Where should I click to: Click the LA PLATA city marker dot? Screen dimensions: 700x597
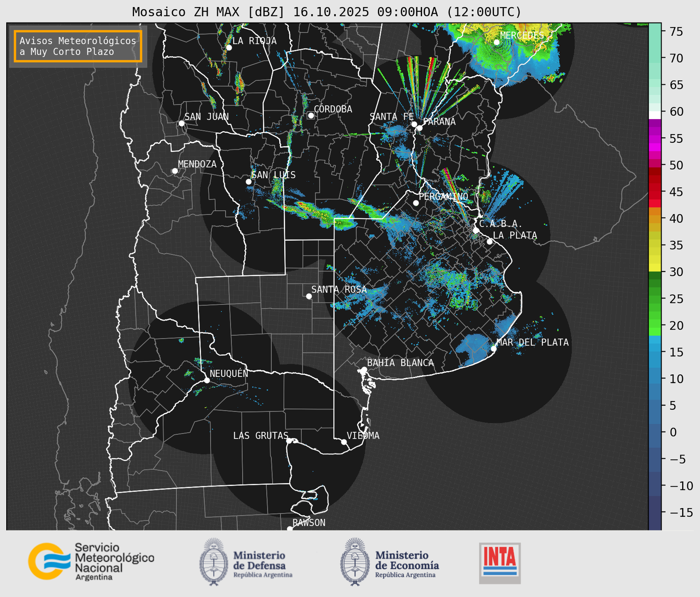pyautogui.click(x=490, y=242)
